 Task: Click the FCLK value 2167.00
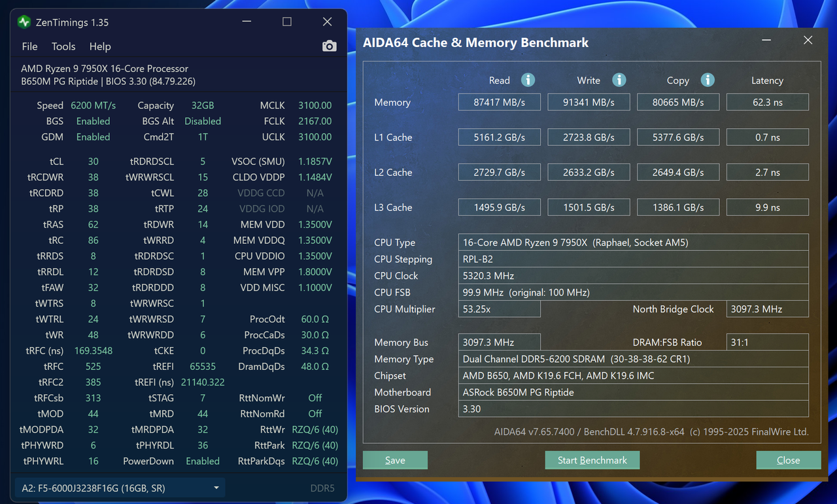[315, 121]
